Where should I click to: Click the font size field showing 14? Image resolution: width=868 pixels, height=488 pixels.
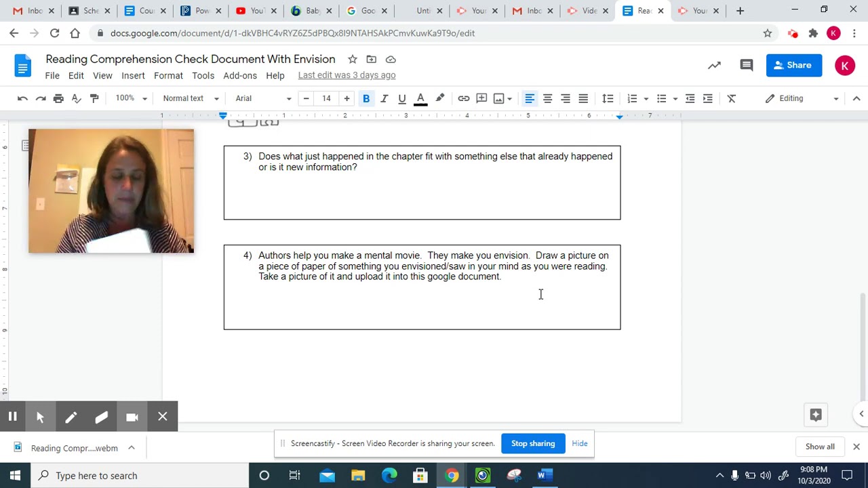326,98
